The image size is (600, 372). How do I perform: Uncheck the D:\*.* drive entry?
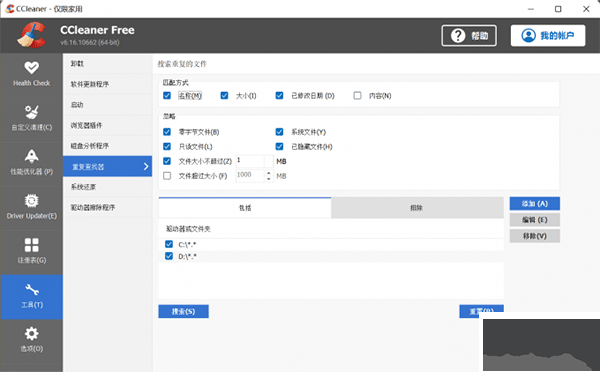pyautogui.click(x=169, y=256)
